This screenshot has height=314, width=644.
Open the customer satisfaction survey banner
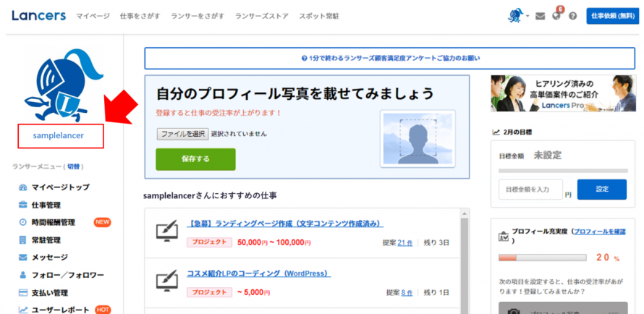pos(390,59)
